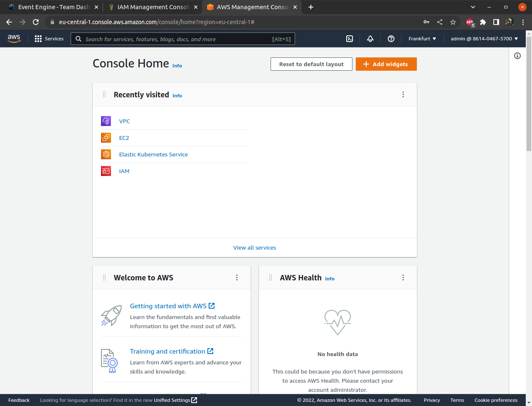Click the Elastic Kubernetes Service icon

click(106, 154)
